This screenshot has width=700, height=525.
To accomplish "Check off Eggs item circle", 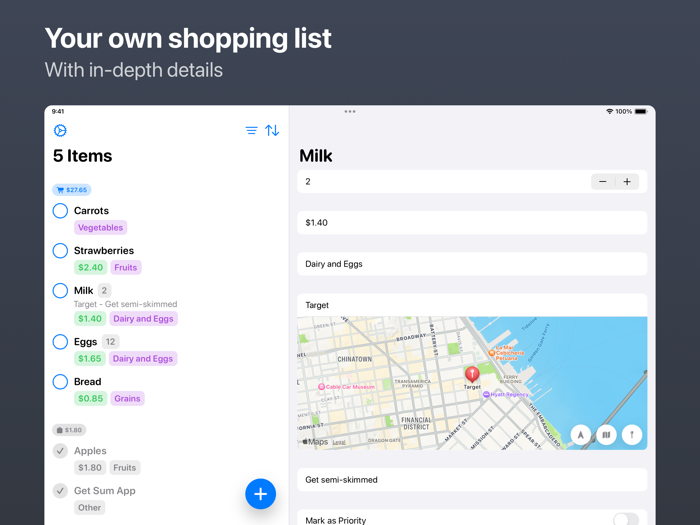I will pos(60,342).
